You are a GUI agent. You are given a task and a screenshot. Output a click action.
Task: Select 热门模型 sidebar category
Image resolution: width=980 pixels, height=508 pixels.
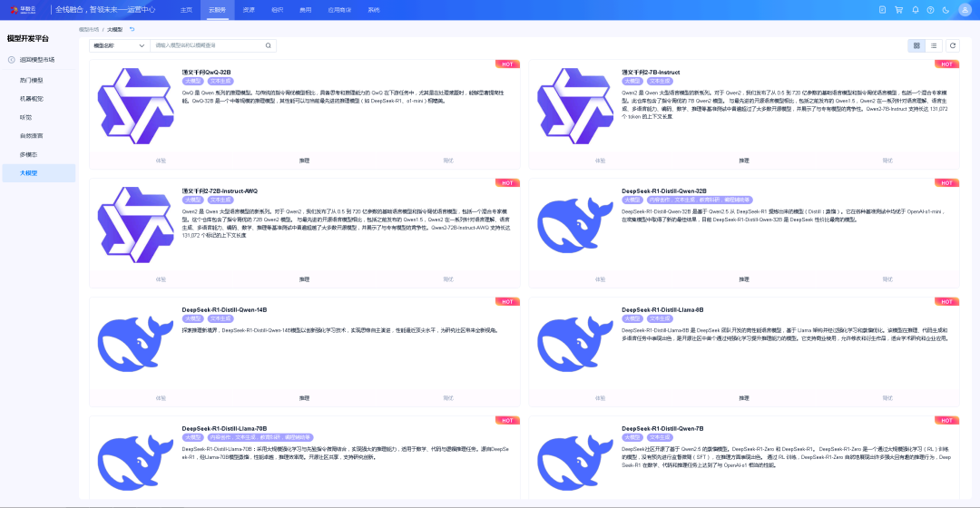pyautogui.click(x=31, y=80)
